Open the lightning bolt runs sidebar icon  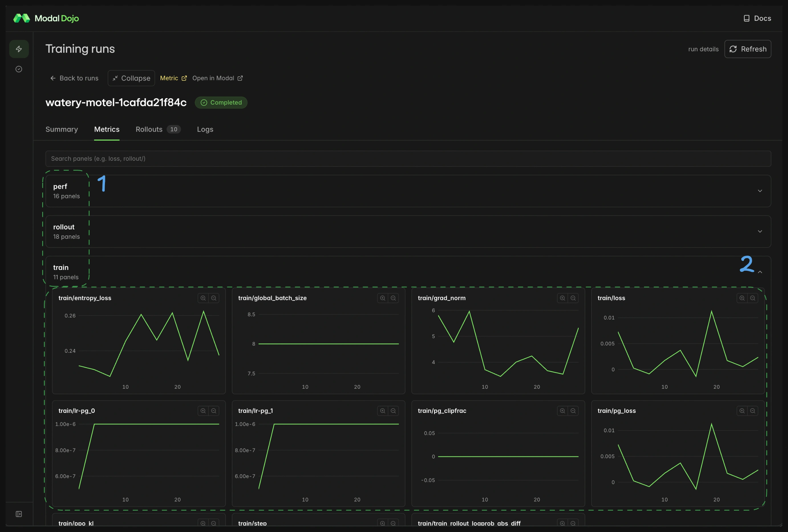(x=19, y=49)
